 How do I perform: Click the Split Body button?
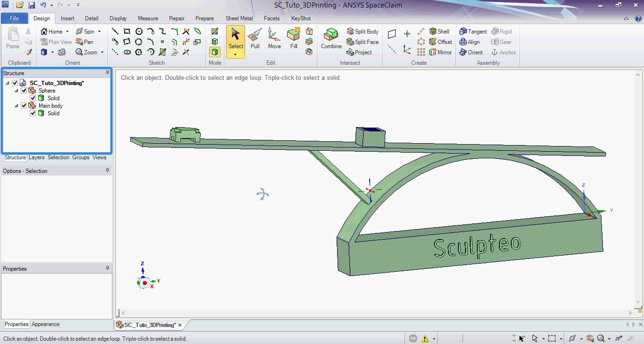363,32
